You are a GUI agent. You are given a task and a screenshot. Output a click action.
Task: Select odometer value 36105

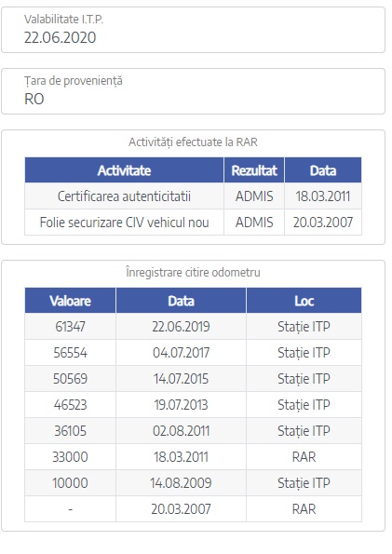(x=71, y=431)
